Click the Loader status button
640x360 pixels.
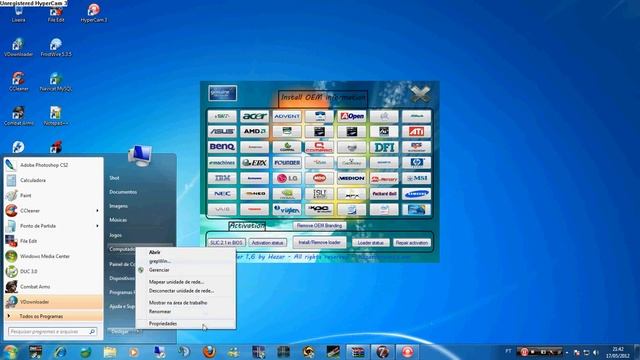371,242
